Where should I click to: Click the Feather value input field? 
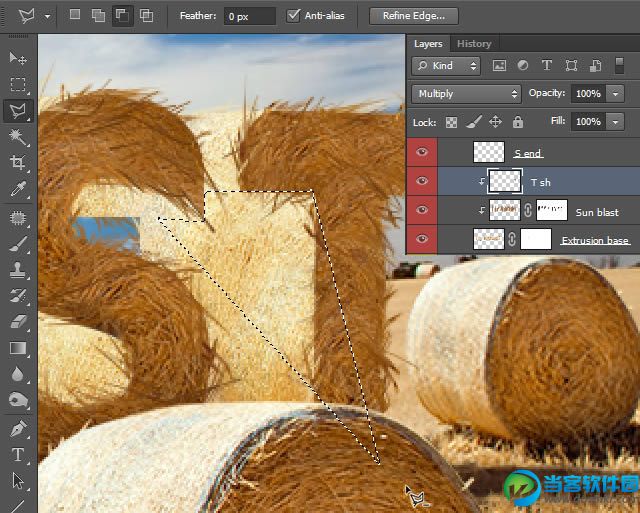(249, 16)
